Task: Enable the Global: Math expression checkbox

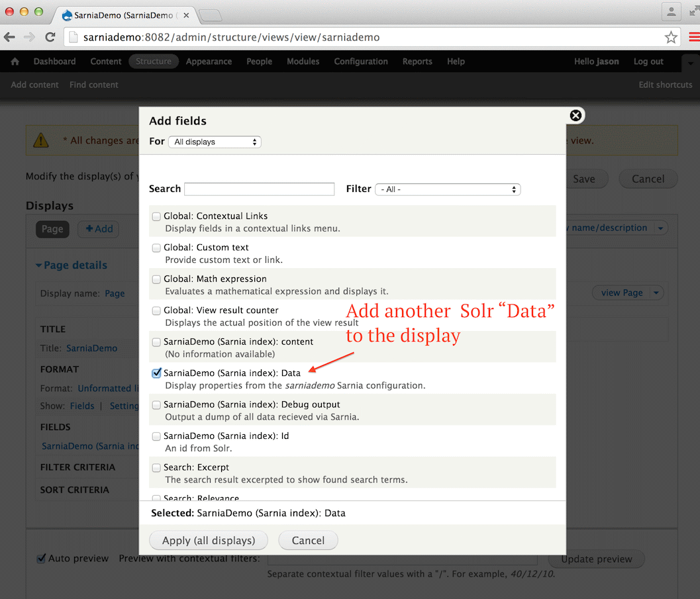Action: [x=156, y=279]
